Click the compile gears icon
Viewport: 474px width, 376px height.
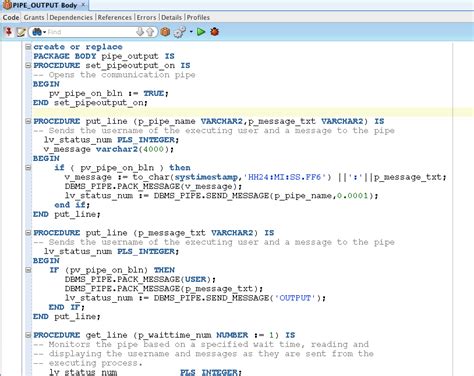point(180,32)
